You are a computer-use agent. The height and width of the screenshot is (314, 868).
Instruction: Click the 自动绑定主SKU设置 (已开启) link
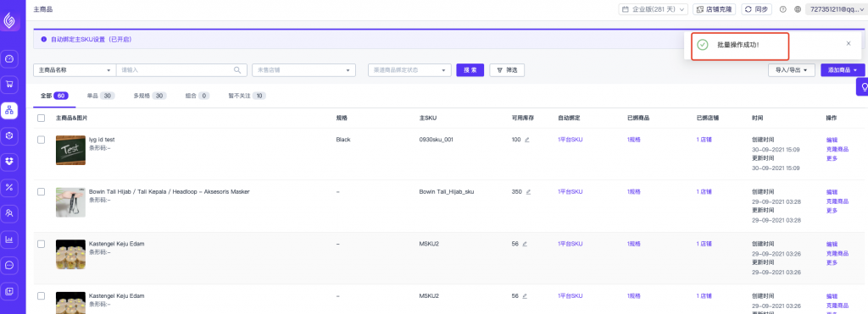pyautogui.click(x=91, y=40)
